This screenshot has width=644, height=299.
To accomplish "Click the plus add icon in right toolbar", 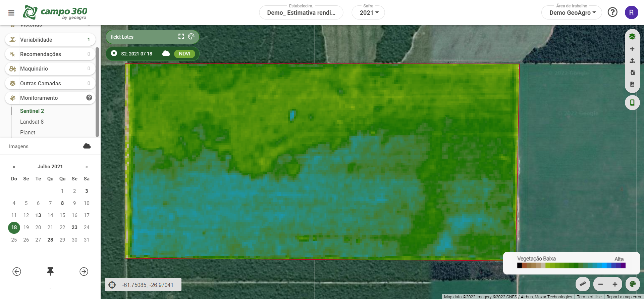I will point(632,49).
